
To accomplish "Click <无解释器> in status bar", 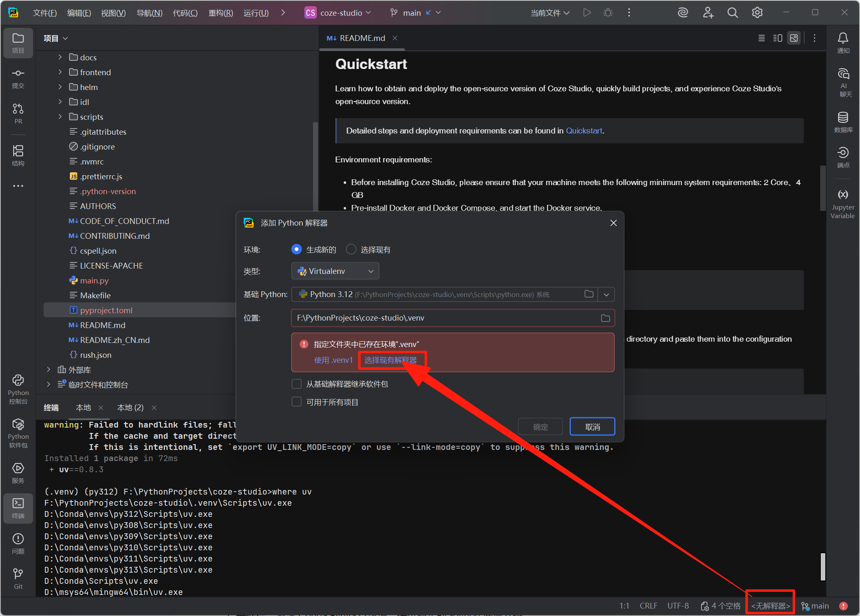I will [x=770, y=606].
